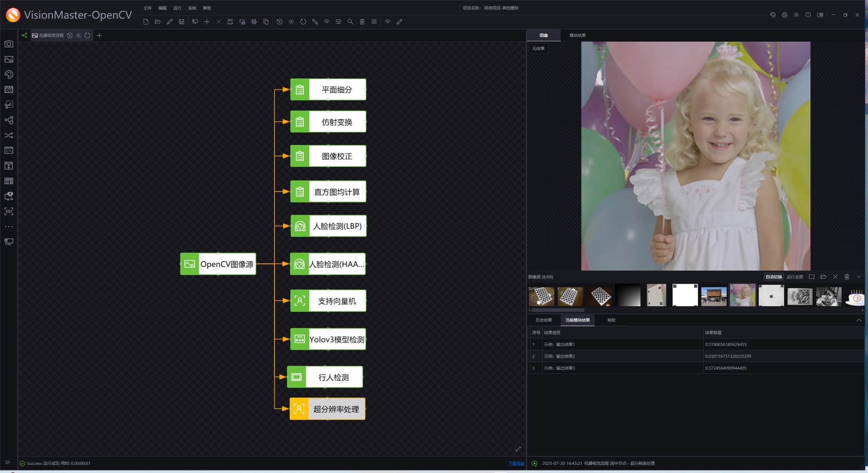Viewport: 868px width, 473px height.
Task: Click the add new flow plus icon
Action: [99, 35]
